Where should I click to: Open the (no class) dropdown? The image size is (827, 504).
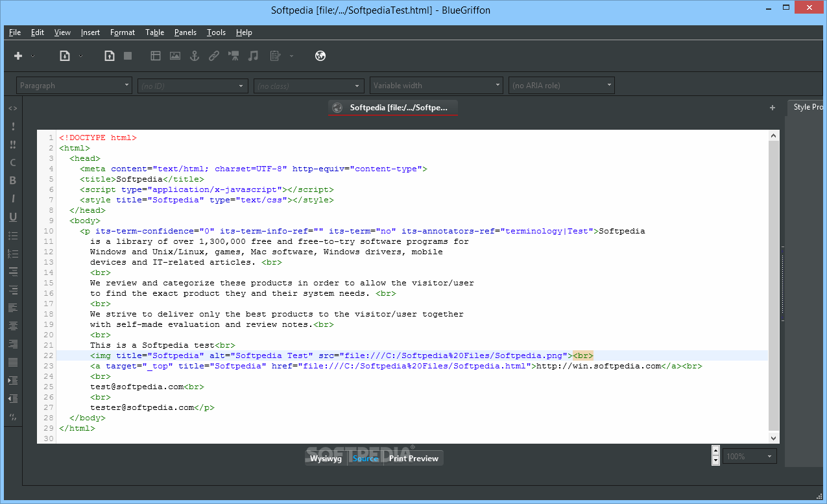pyautogui.click(x=309, y=86)
